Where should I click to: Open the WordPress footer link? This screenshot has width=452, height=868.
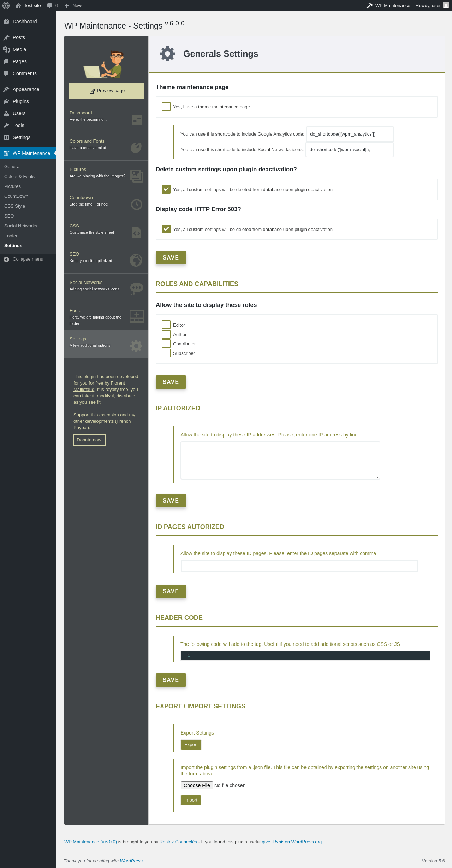pyautogui.click(x=131, y=861)
